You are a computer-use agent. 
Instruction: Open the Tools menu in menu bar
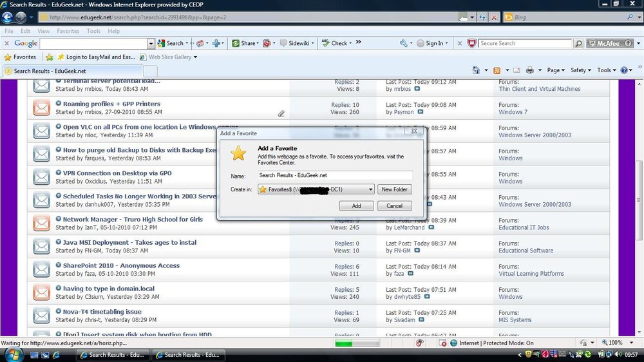93,31
